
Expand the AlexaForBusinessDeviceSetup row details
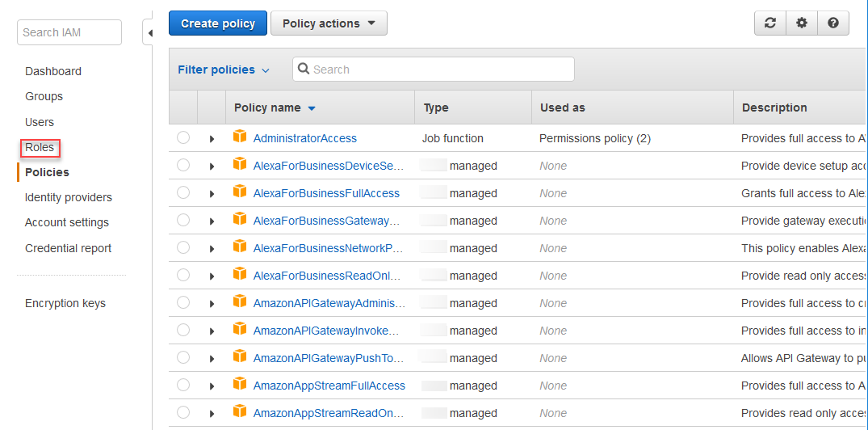click(x=212, y=167)
